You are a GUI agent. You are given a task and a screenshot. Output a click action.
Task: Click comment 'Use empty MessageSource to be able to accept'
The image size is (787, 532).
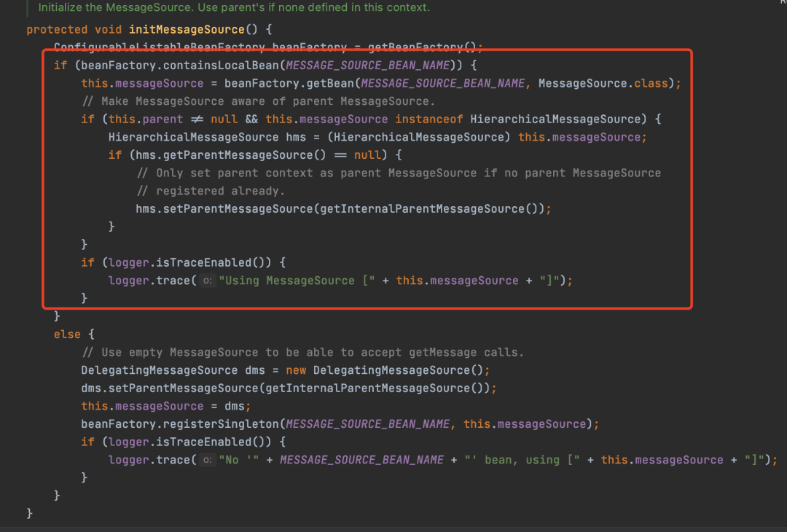[302, 352]
